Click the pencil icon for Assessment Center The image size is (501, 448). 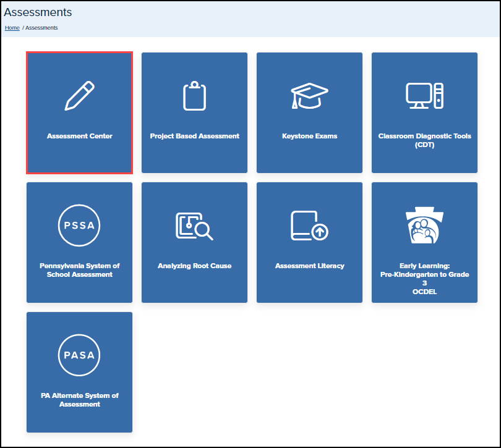pyautogui.click(x=80, y=96)
